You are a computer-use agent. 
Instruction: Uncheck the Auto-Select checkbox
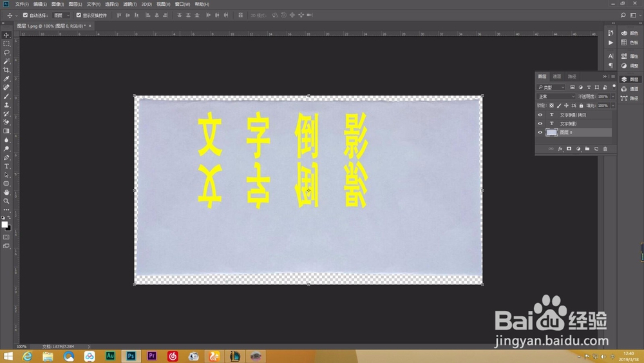pyautogui.click(x=25, y=15)
